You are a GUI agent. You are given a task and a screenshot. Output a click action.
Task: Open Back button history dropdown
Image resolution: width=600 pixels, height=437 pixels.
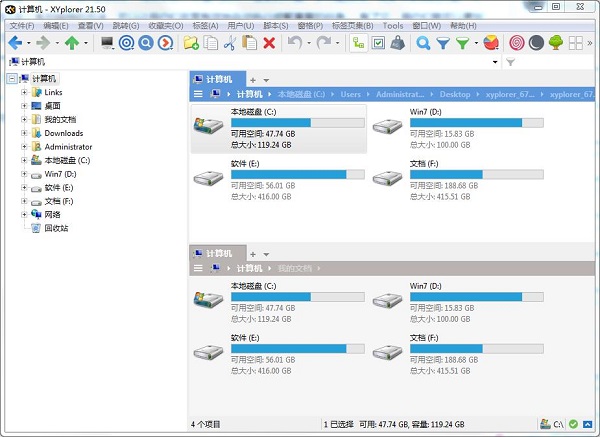coord(28,43)
